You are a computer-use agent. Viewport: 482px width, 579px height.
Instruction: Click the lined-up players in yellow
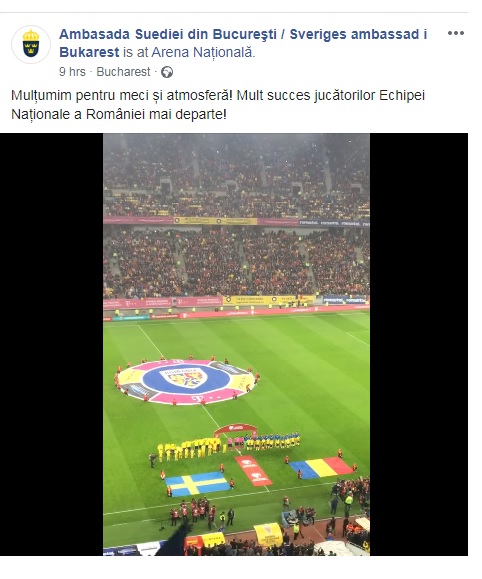pos(191,448)
